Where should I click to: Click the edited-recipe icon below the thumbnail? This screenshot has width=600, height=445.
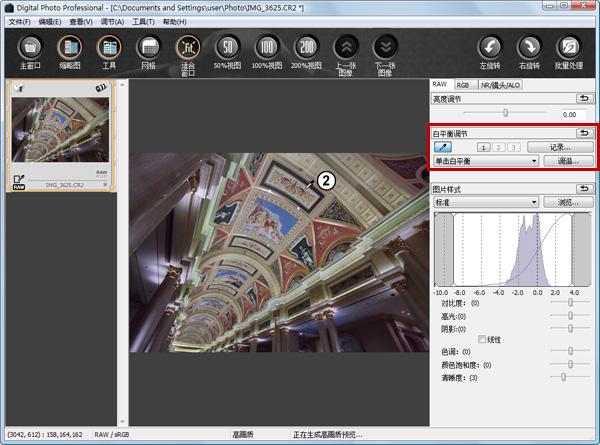tap(19, 178)
